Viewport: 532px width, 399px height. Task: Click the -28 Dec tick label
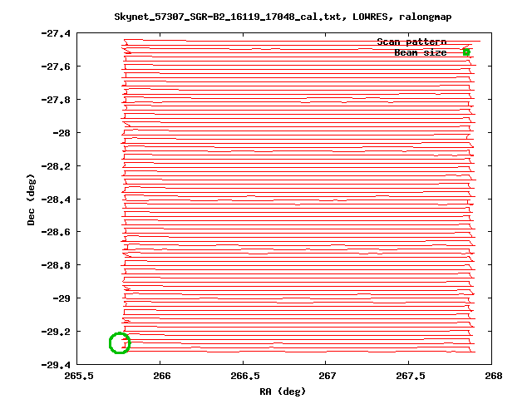(x=62, y=133)
